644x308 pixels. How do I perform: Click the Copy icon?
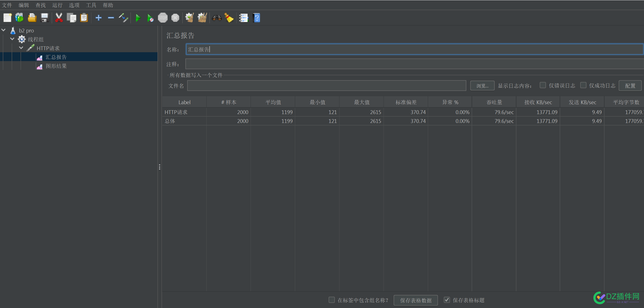71,18
